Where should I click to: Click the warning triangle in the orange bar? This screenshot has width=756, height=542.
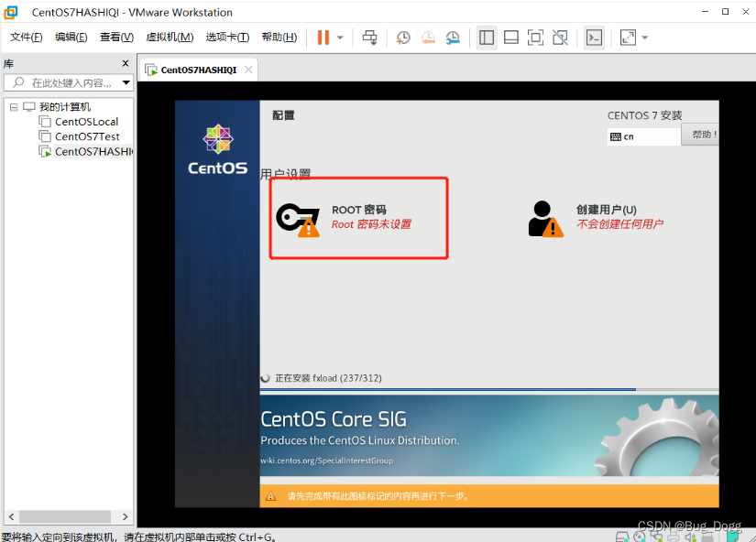[x=271, y=496]
